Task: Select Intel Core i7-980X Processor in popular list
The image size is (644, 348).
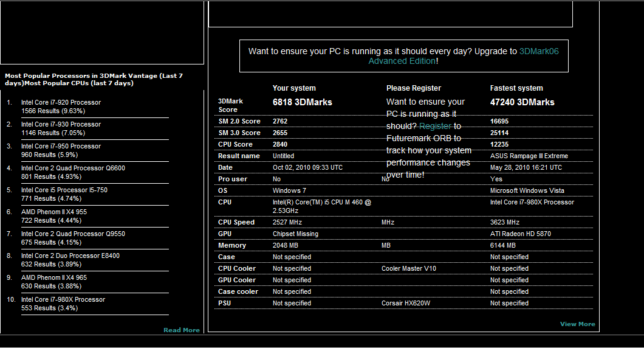Action: point(63,299)
